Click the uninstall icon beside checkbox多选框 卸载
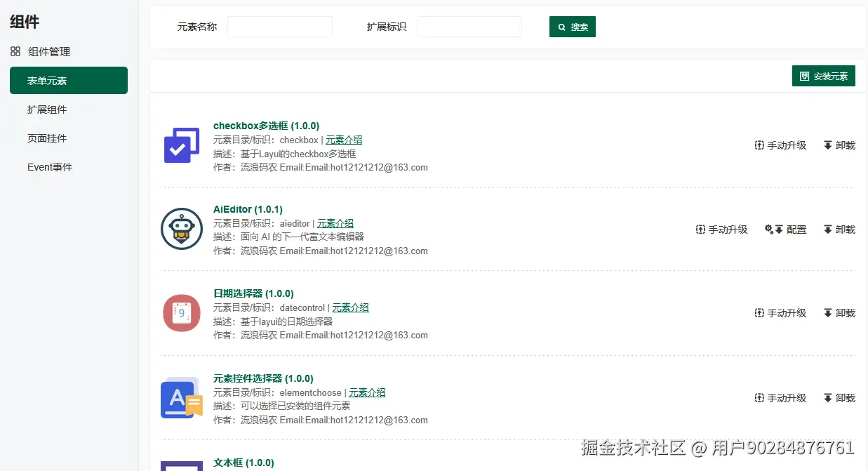 (x=828, y=145)
